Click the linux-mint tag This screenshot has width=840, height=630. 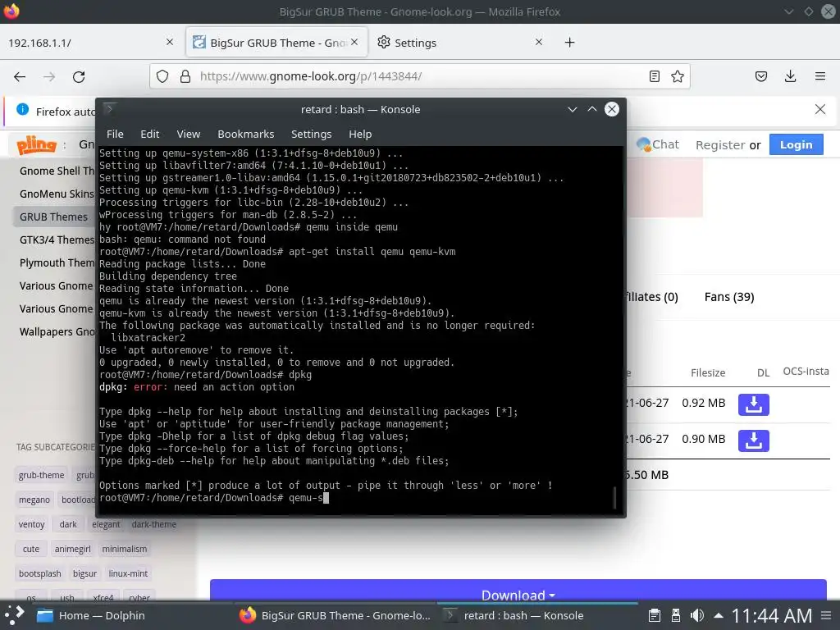click(128, 573)
